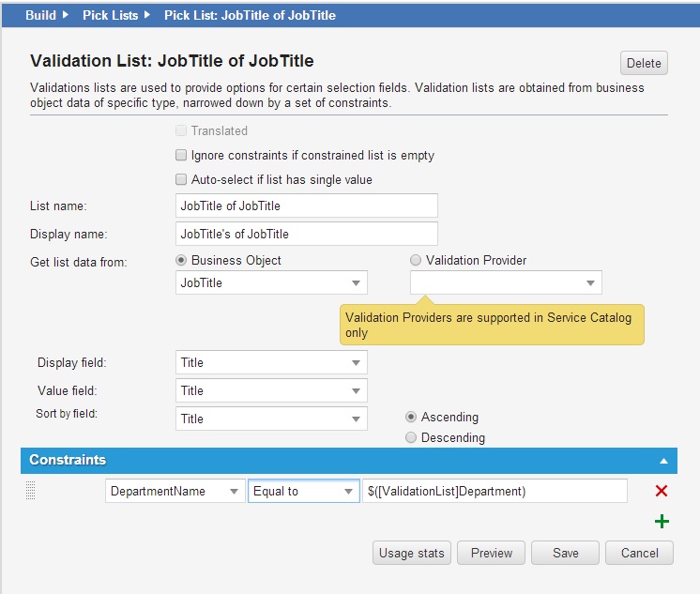This screenshot has height=594, width=700.
Task: Open Usage stats
Action: click(412, 553)
